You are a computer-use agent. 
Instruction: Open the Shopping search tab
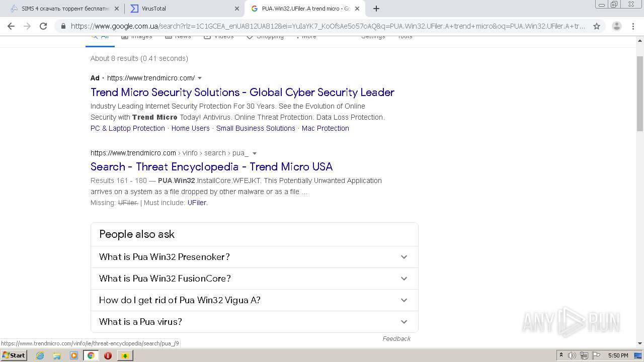265,37
